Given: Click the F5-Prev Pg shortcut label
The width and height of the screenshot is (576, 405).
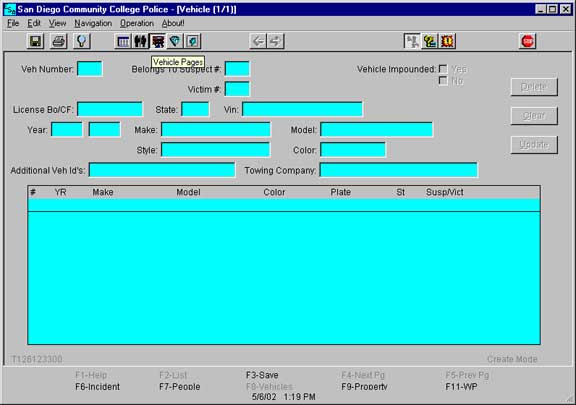Looking at the screenshot, I should tap(467, 375).
